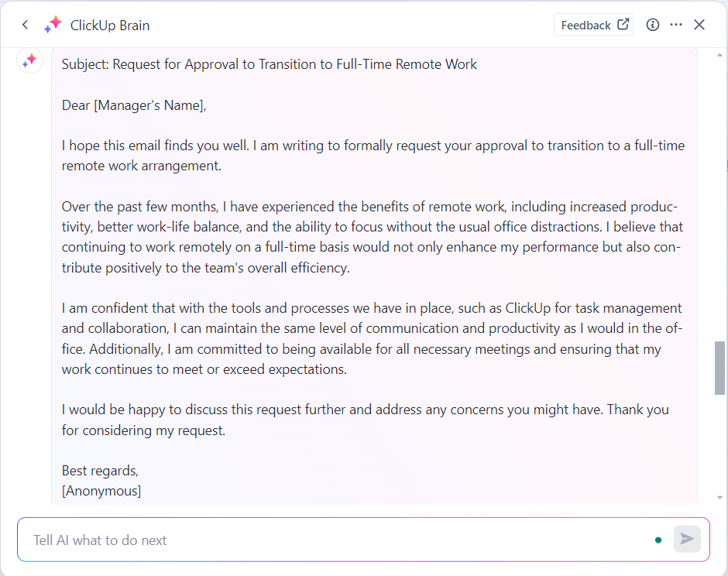
Task: Click the green status dot in input
Action: (x=658, y=540)
